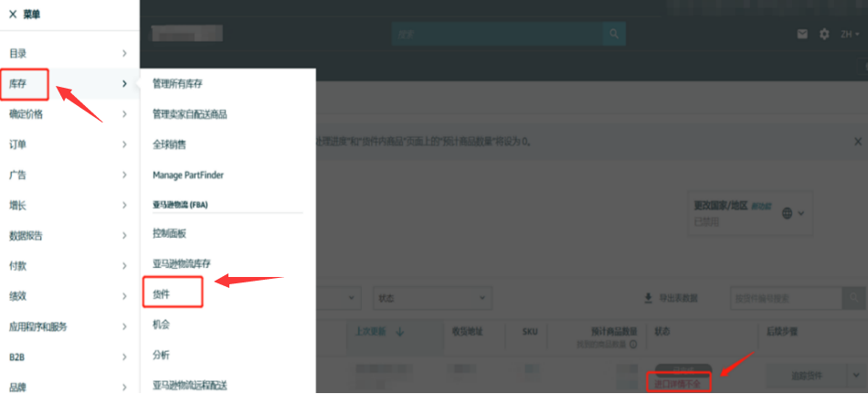Viewport: 868px width, 394px height.
Task: Expand the chevron next to 增长
Action: click(124, 206)
